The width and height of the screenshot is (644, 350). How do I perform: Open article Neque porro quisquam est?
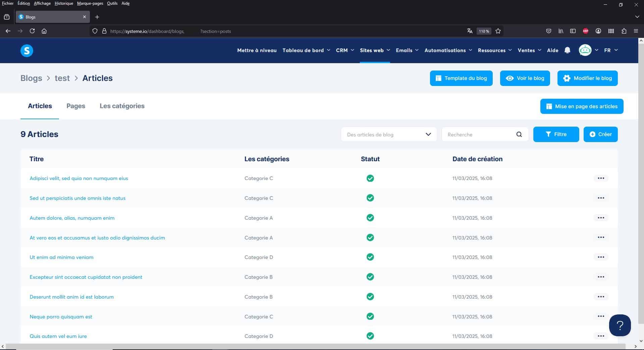click(61, 317)
